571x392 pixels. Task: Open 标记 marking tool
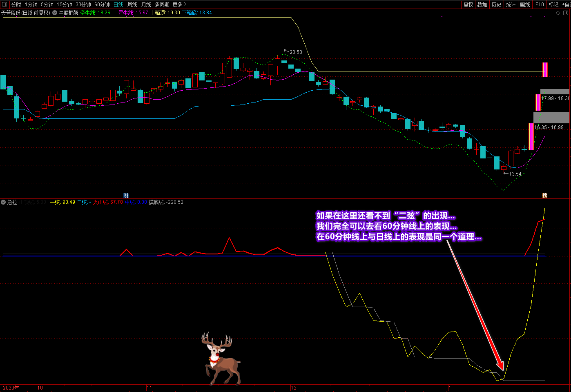pos(553,4)
